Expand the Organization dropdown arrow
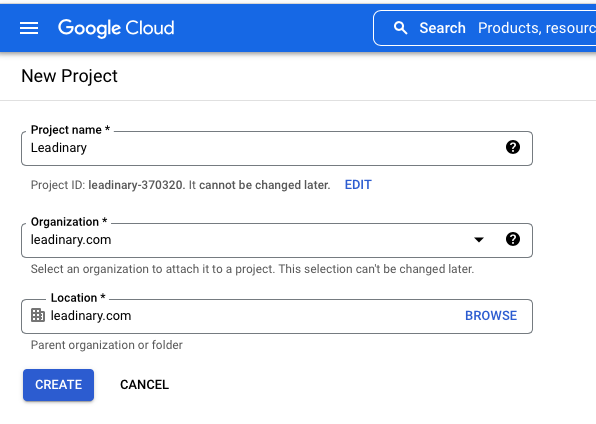This screenshot has height=424, width=596. pos(479,240)
